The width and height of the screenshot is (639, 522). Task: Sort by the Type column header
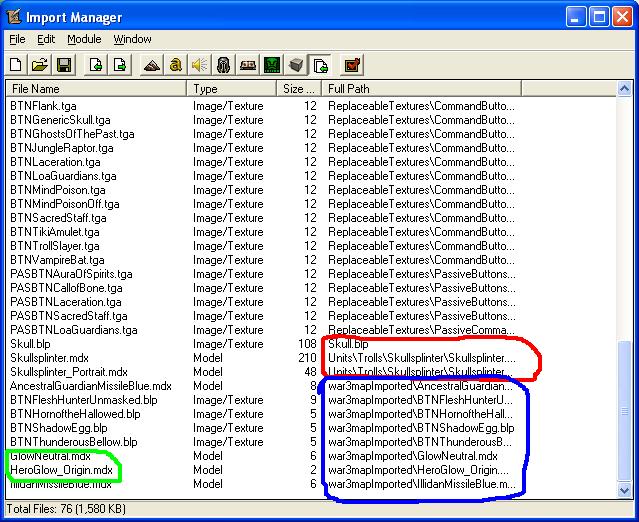[x=231, y=88]
